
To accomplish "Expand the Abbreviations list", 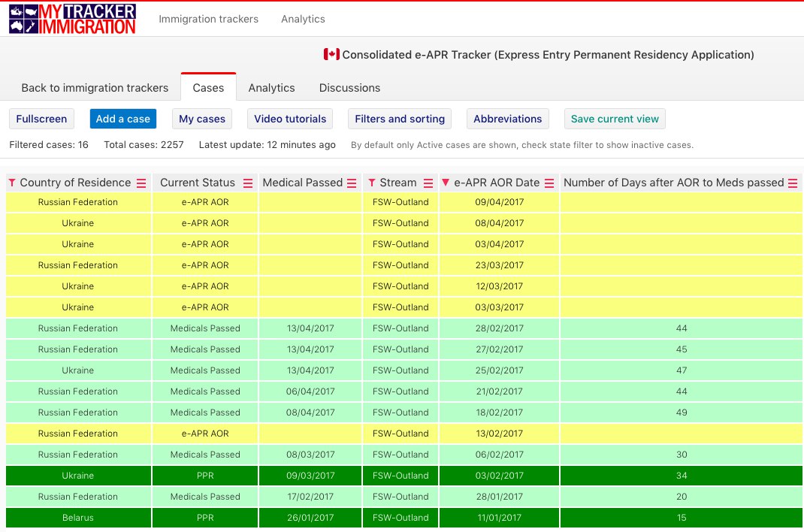I will [x=508, y=119].
